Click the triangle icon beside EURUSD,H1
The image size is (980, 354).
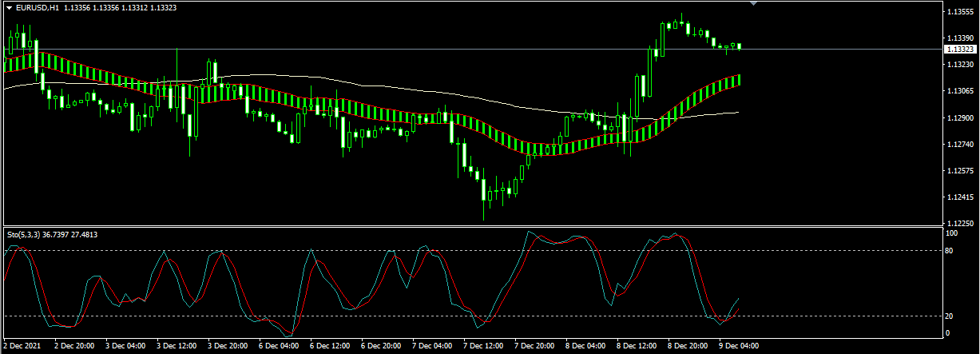point(9,7)
